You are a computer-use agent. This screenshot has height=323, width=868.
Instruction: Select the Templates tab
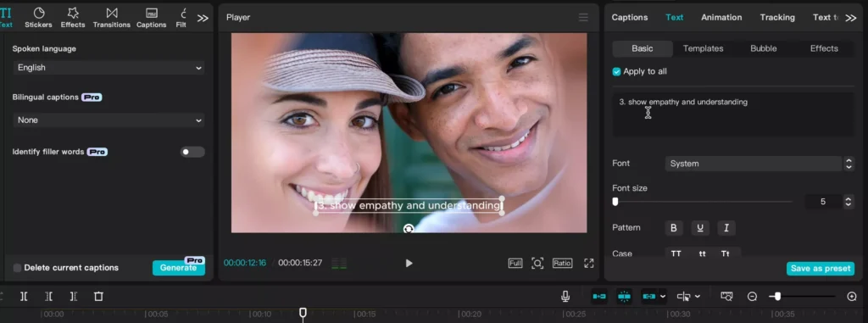click(x=703, y=48)
